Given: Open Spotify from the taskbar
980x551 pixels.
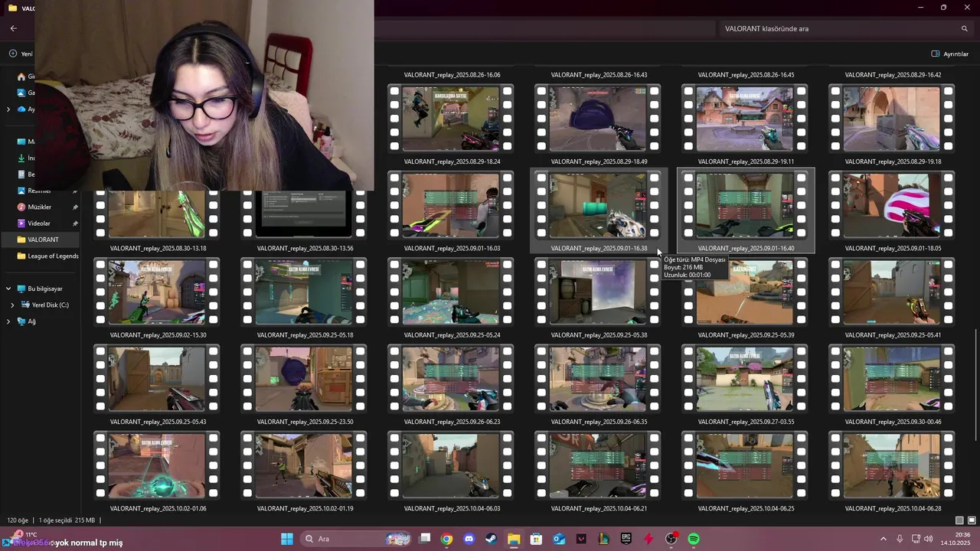Looking at the screenshot, I should tap(694, 539).
